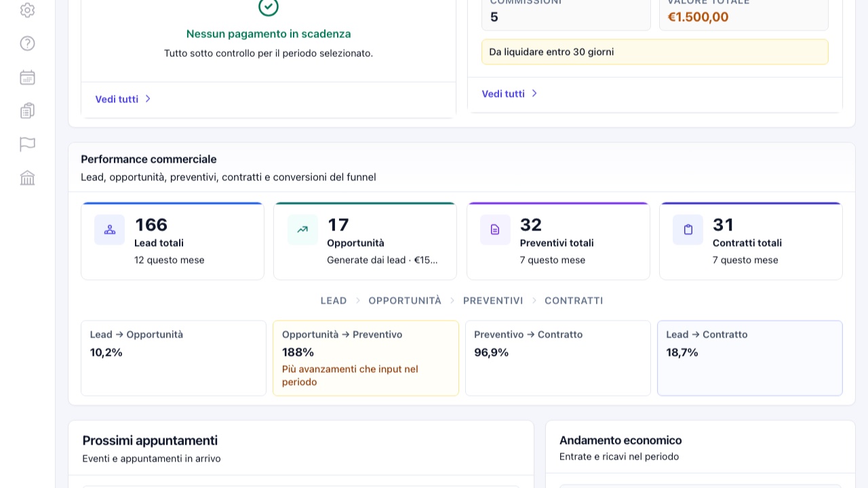Open flag icon in sidebar
The image size is (868, 488).
pos(27,144)
